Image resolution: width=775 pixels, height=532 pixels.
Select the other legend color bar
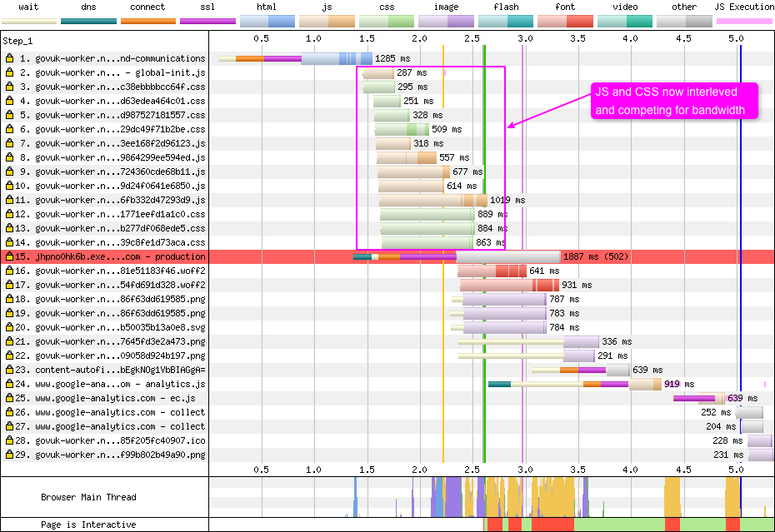coord(684,22)
